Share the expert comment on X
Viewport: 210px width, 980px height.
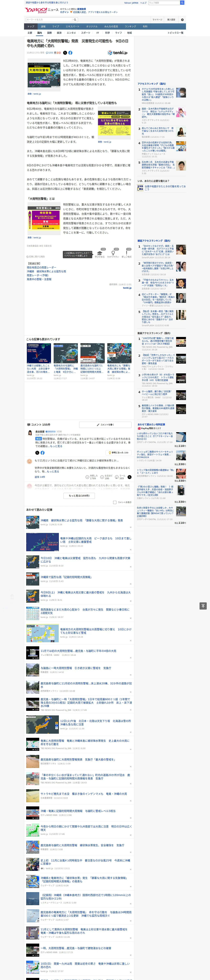click(37, 453)
